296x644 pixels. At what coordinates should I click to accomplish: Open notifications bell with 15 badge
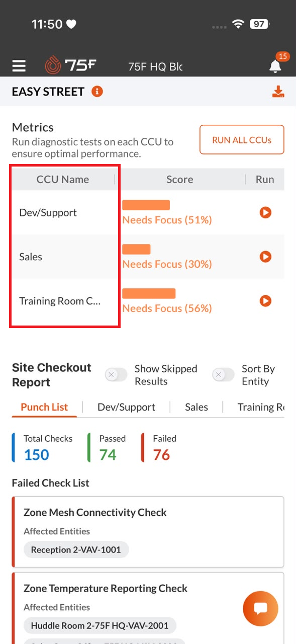coord(275,66)
